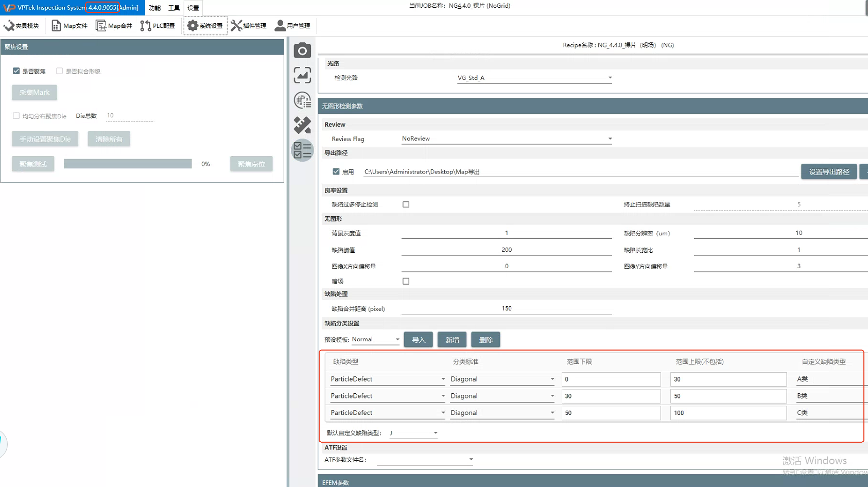Click the 新增 add button

point(452,340)
